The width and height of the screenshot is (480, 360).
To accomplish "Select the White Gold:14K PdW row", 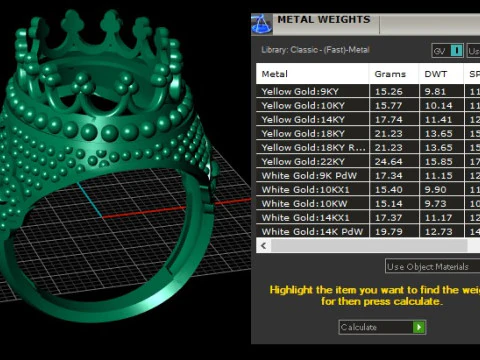I will (368, 231).
